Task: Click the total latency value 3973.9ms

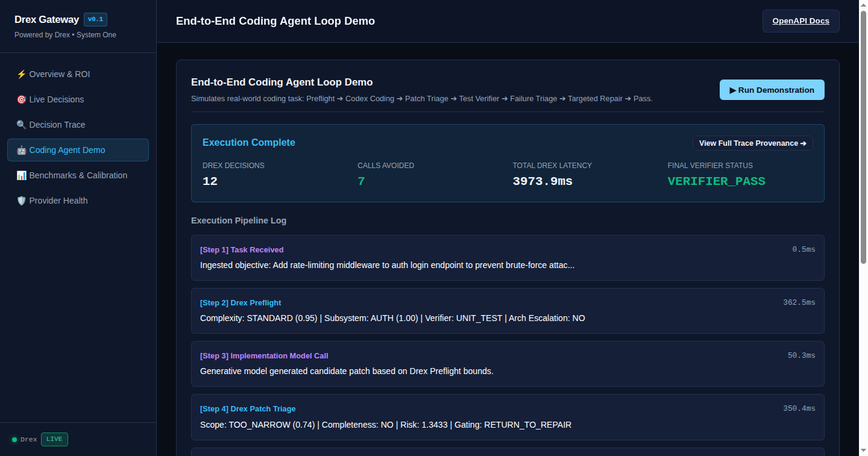Action: point(542,181)
